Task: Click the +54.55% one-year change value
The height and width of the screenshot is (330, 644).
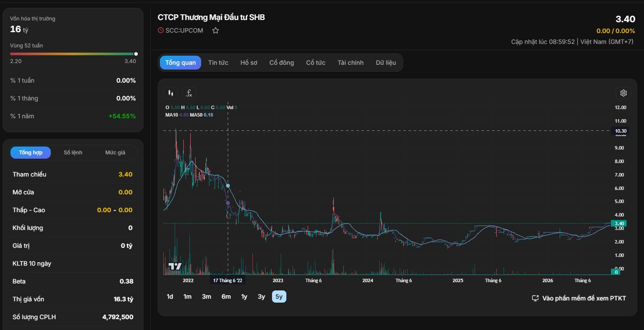Action: click(x=122, y=116)
